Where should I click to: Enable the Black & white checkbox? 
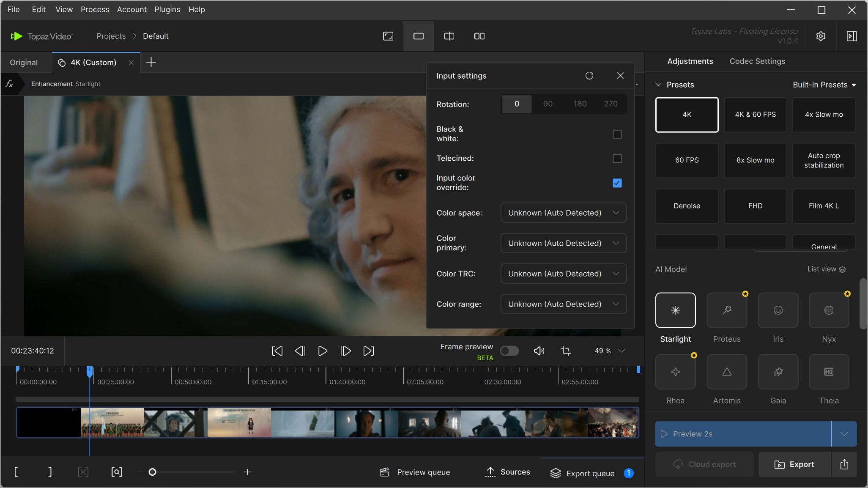tap(617, 134)
